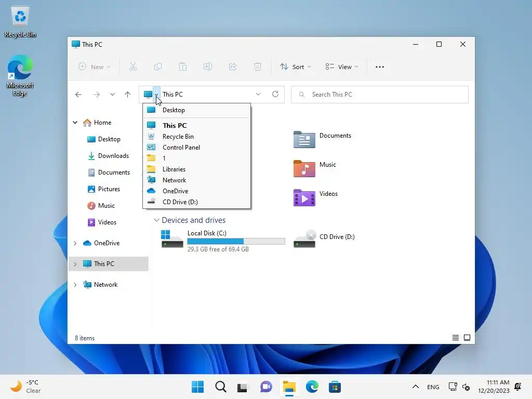Viewport: 532px width, 399px height.
Task: Open Microsoft Store from taskbar
Action: [335, 387]
